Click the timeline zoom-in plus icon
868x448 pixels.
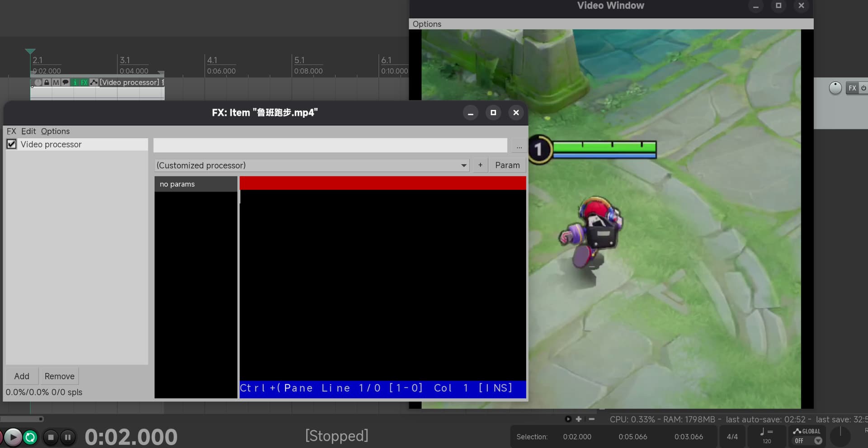coord(579,419)
